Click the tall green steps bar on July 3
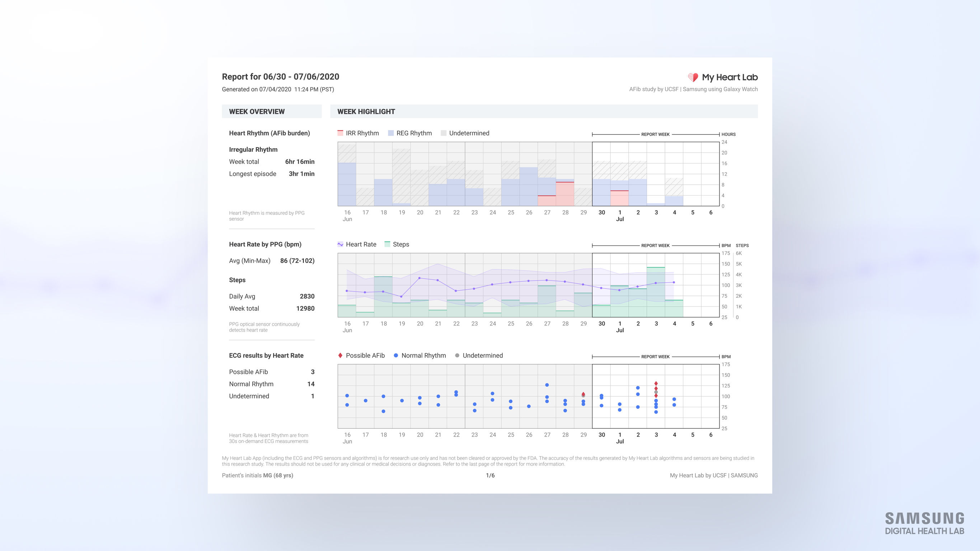 tap(656, 292)
